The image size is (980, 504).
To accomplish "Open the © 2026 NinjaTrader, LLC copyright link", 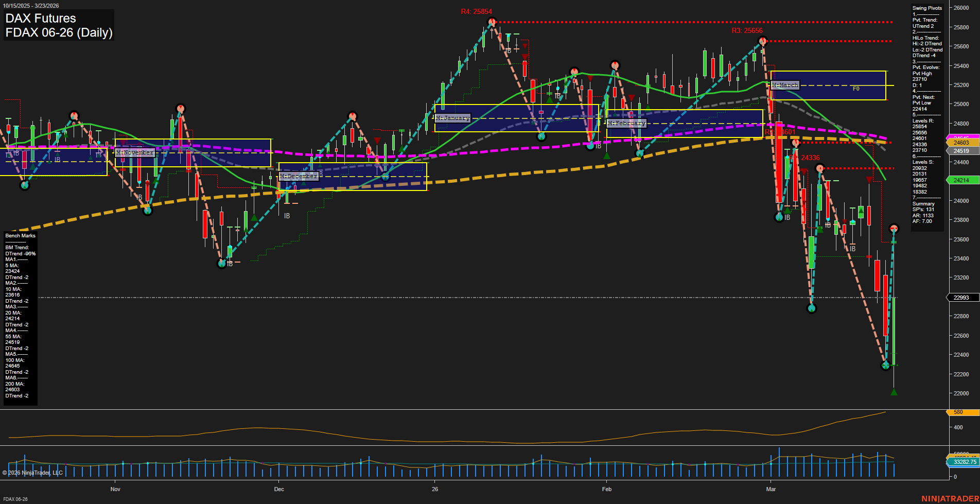I will 33,473.
